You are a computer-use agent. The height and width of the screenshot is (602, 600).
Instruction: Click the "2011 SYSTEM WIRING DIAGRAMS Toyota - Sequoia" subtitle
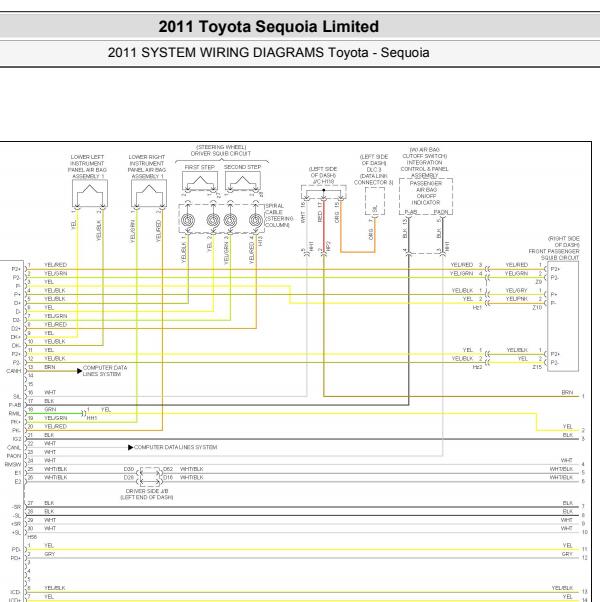pos(268,52)
